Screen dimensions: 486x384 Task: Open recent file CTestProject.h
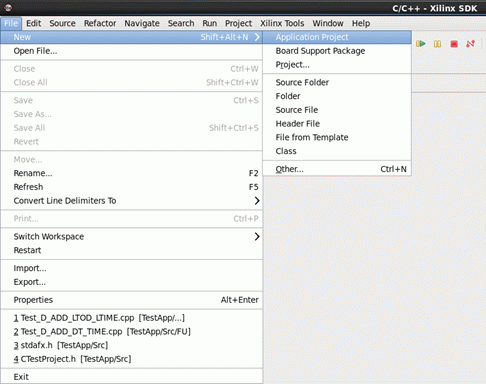[x=132, y=359]
